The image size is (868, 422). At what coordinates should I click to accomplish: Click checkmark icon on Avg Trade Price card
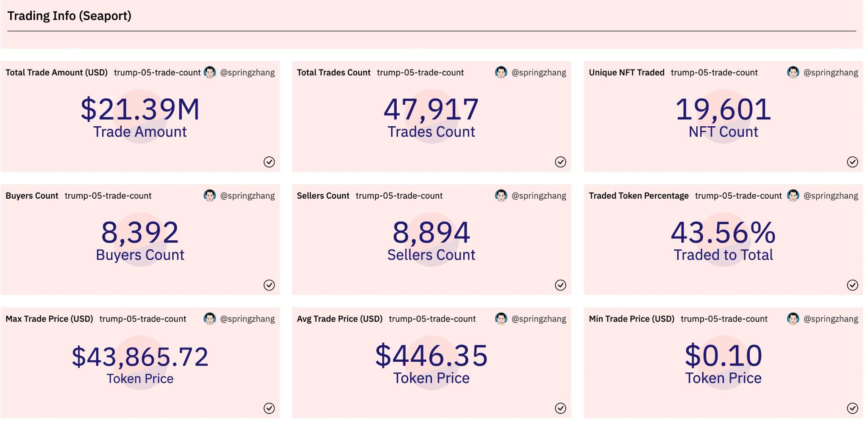tap(560, 408)
